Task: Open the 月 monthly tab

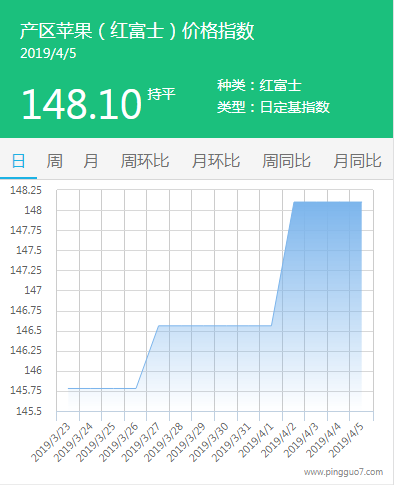Action: 90,161
